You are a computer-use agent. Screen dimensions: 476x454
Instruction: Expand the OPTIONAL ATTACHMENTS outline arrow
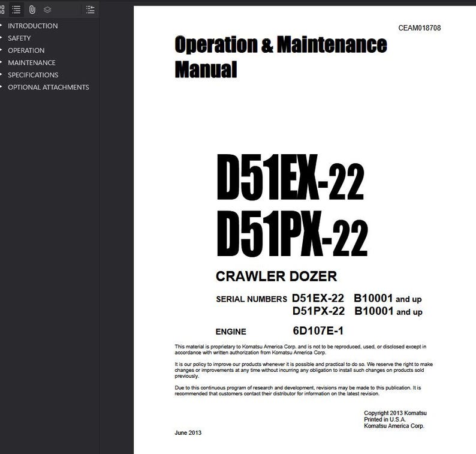point(1,87)
